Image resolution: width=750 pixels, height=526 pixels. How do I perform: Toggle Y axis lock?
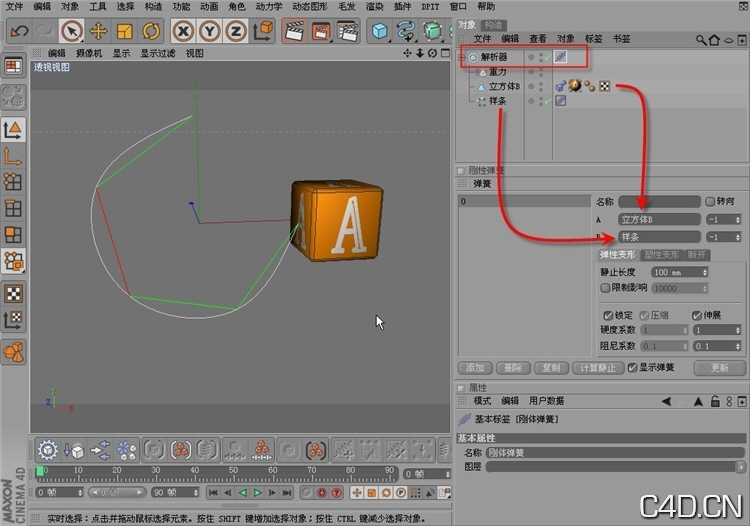[210, 32]
